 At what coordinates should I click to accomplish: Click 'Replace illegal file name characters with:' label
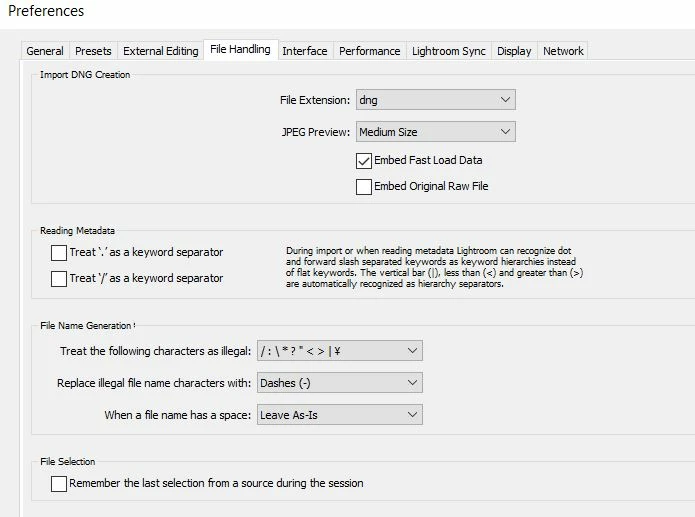(154, 383)
